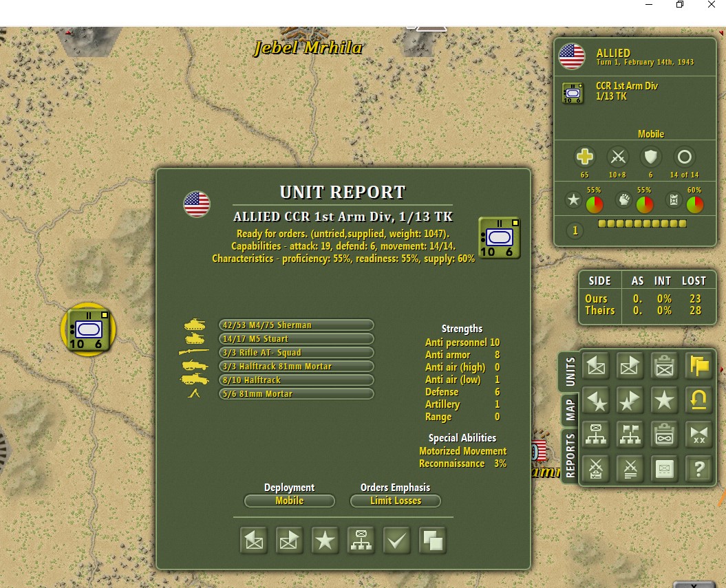Click the crossed swords attack strength icon
The width and height of the screenshot is (726, 588).
pyautogui.click(x=618, y=157)
